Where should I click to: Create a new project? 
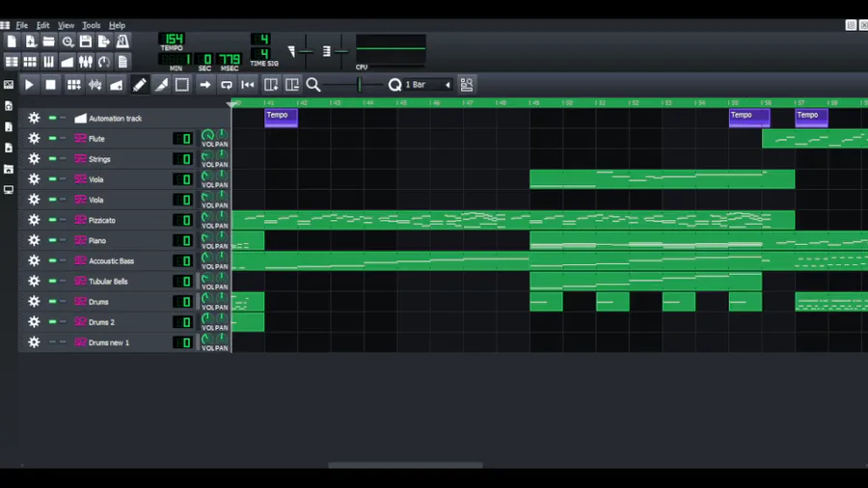pyautogui.click(x=12, y=41)
